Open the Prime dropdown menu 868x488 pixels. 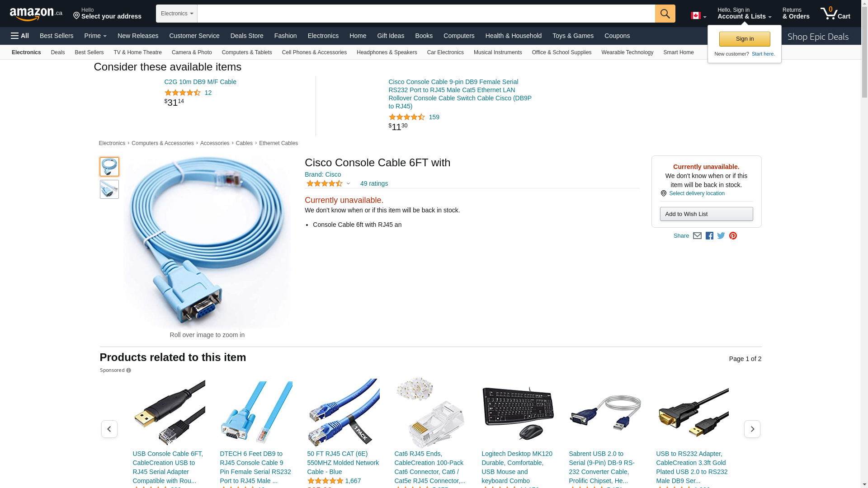pyautogui.click(x=95, y=36)
